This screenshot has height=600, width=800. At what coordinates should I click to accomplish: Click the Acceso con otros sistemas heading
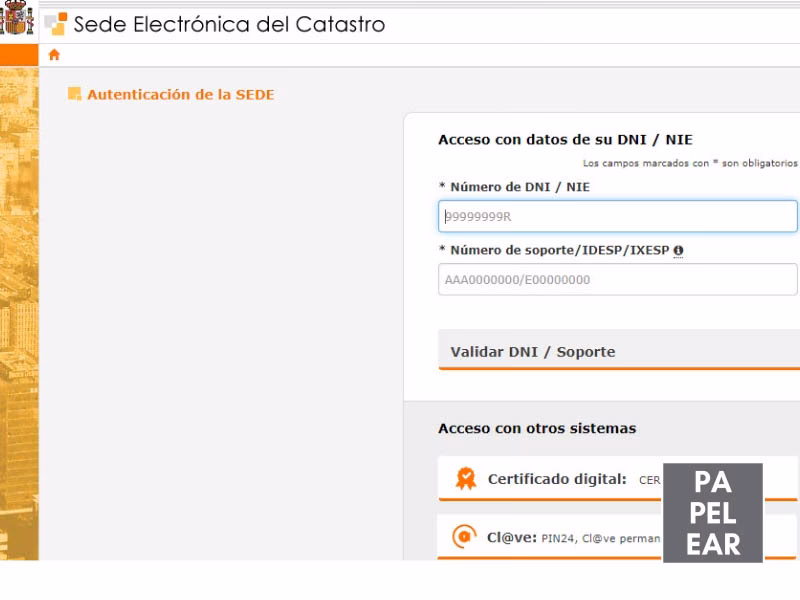[537, 427]
